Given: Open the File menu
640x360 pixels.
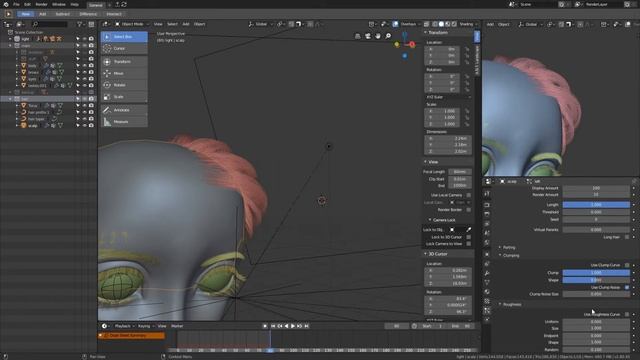Looking at the screenshot, I should pyautogui.click(x=16, y=4).
